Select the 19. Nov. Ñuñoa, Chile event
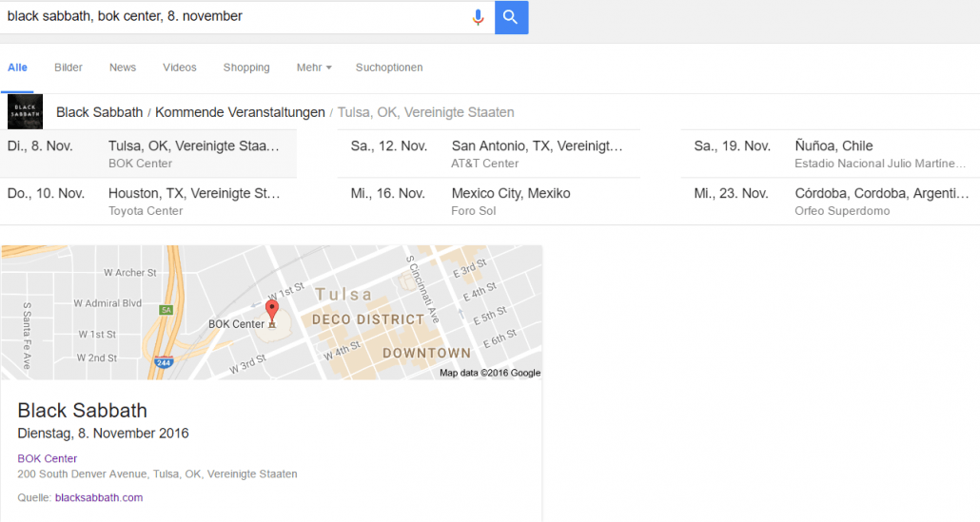 [831, 154]
